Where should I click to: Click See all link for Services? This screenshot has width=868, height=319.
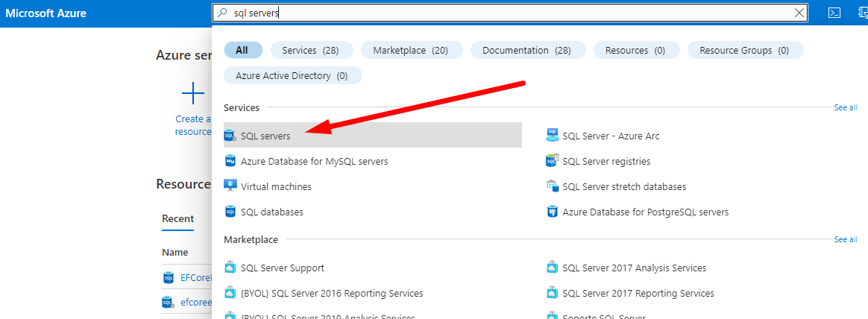[x=845, y=108]
